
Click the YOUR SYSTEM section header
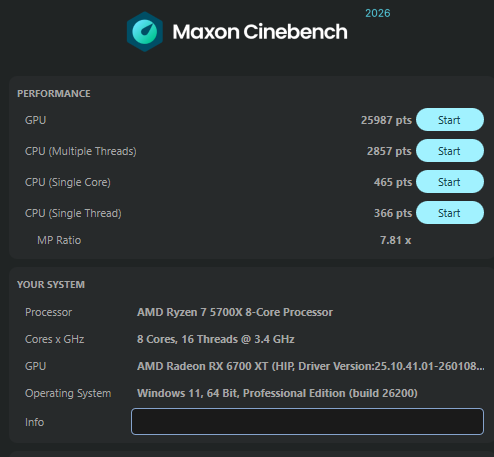coord(51,285)
